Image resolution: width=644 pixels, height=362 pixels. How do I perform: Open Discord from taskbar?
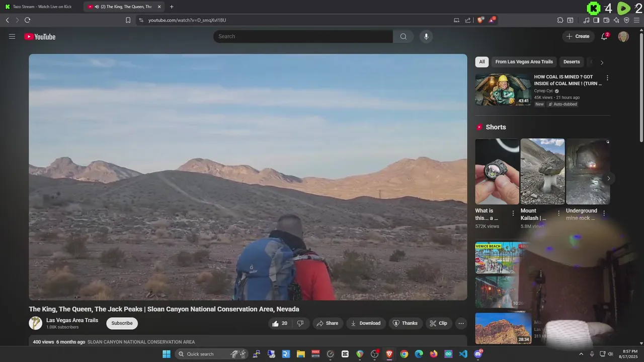[478, 354]
